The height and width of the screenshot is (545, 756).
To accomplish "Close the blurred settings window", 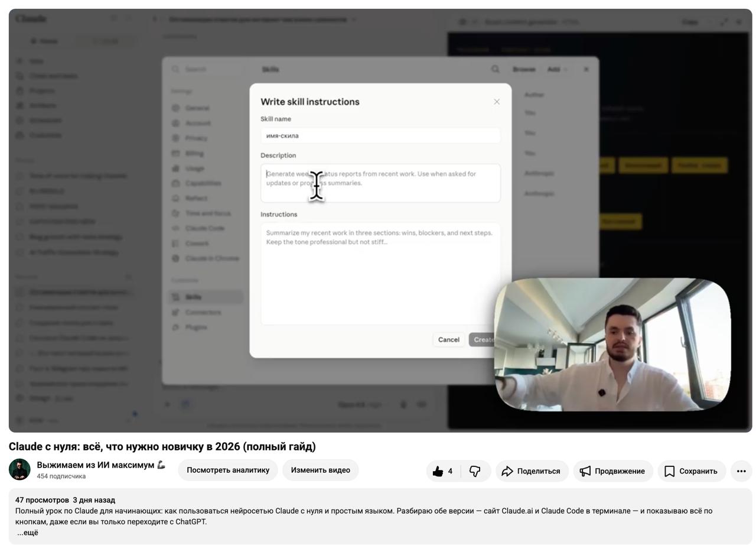I will (586, 69).
